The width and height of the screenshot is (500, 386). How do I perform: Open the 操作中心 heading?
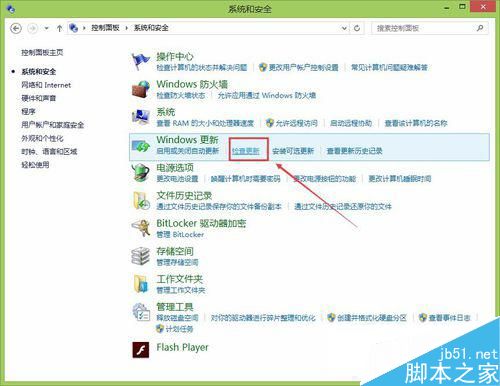pyautogui.click(x=175, y=56)
